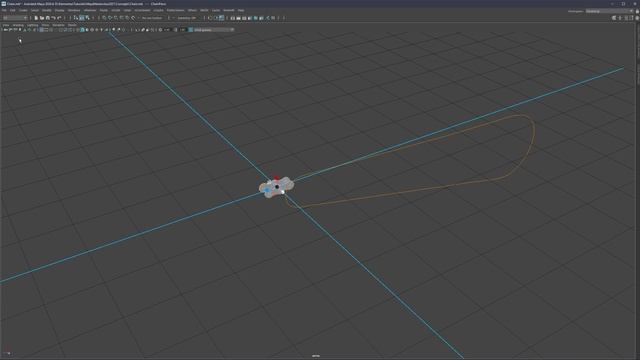The height and width of the screenshot is (360, 640).
Task: Open the viewport View panel menu
Action: [x=6, y=25]
